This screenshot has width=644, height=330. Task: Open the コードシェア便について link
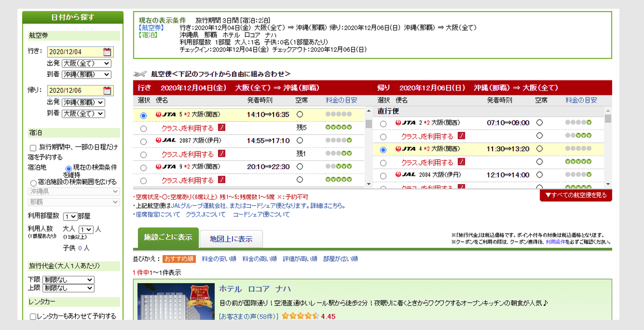coord(261,214)
